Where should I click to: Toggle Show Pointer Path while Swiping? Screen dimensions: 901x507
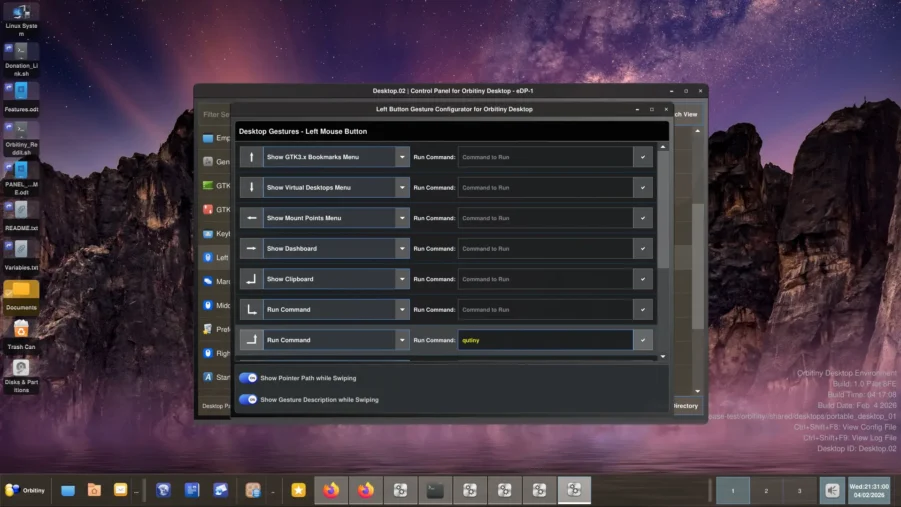[x=248, y=378]
